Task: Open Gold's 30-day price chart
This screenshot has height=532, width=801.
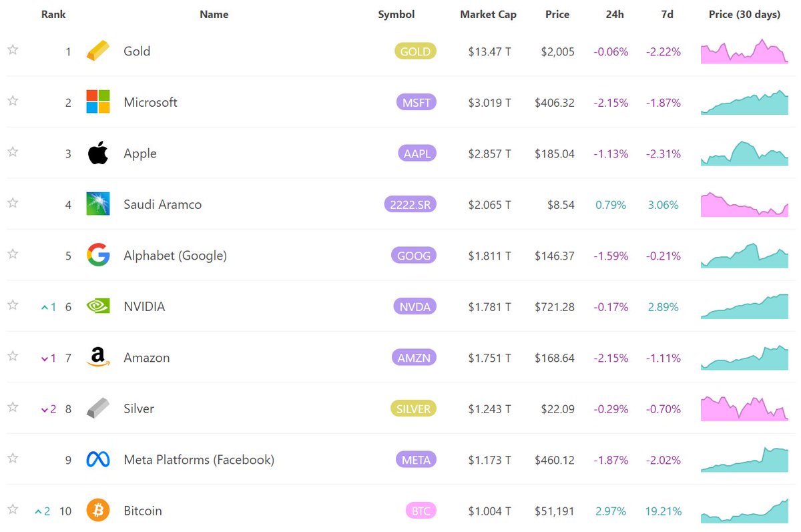Action: point(744,51)
